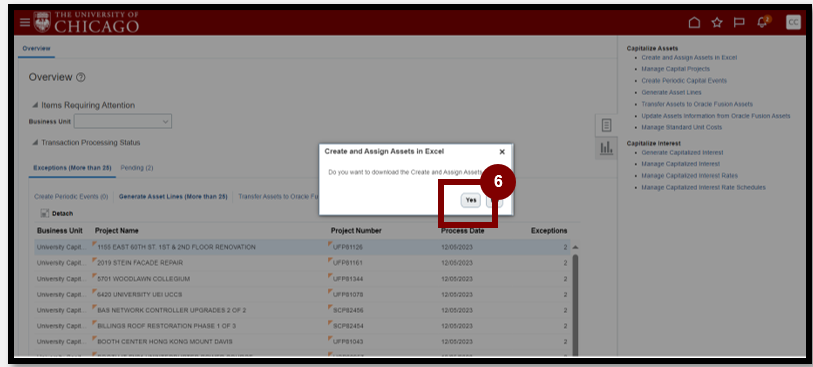Open the CC user account menu
813x367 pixels.
tap(793, 22)
